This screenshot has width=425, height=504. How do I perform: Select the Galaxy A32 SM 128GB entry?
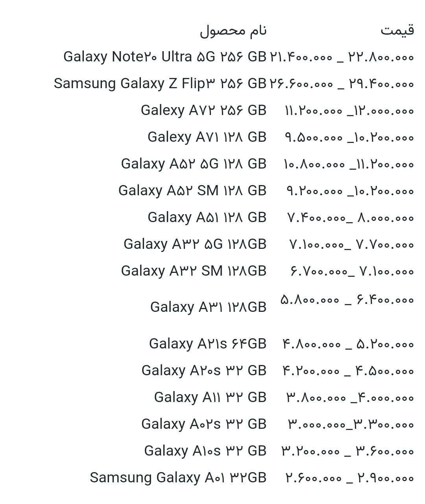coord(194,271)
